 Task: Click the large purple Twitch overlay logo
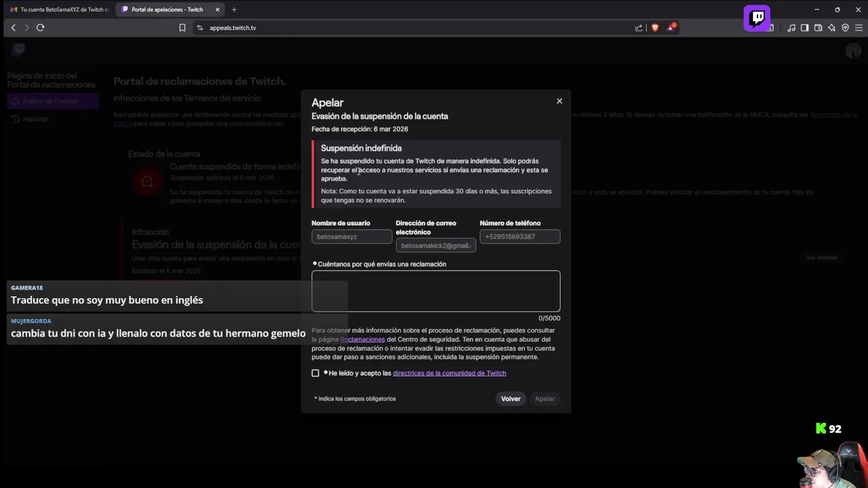pos(757,18)
